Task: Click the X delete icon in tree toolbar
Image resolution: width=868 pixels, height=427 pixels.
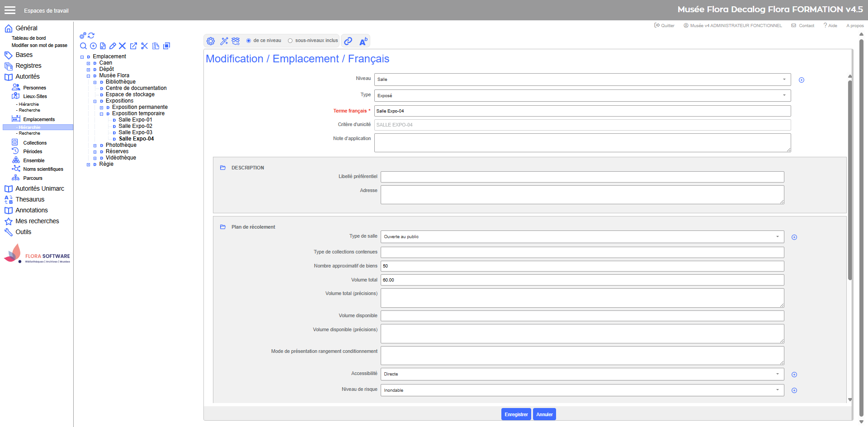Action: click(123, 46)
